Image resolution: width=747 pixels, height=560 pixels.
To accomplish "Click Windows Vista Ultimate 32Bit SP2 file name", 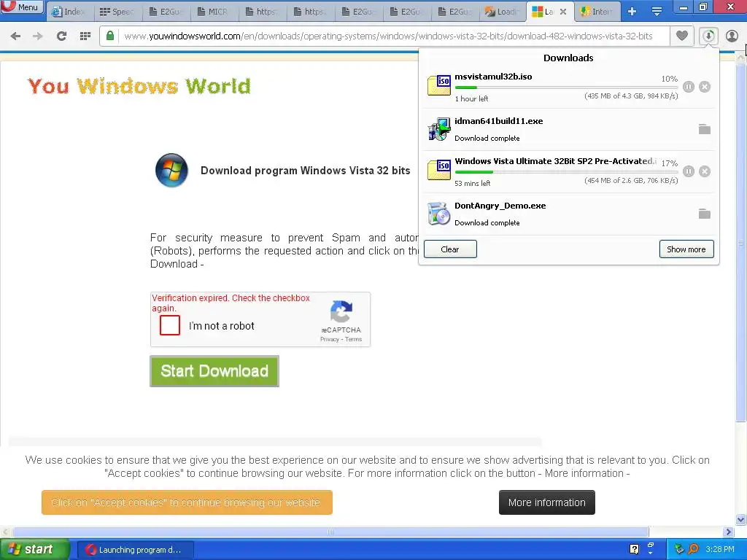I will pyautogui.click(x=555, y=161).
